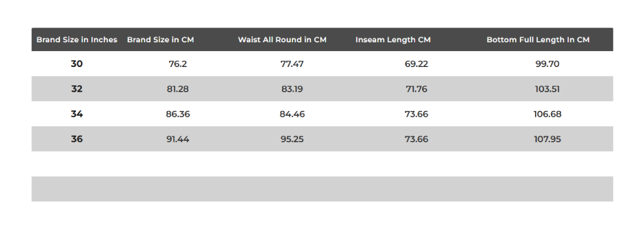This screenshot has height=235, width=644.
Task: Click the 83.19 waist measurement
Action: click(292, 89)
